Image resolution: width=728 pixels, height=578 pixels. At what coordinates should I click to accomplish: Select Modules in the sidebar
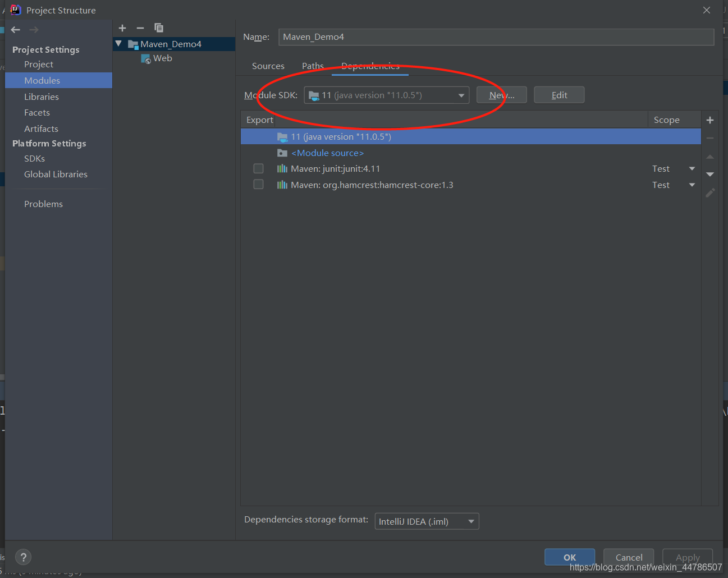point(59,80)
